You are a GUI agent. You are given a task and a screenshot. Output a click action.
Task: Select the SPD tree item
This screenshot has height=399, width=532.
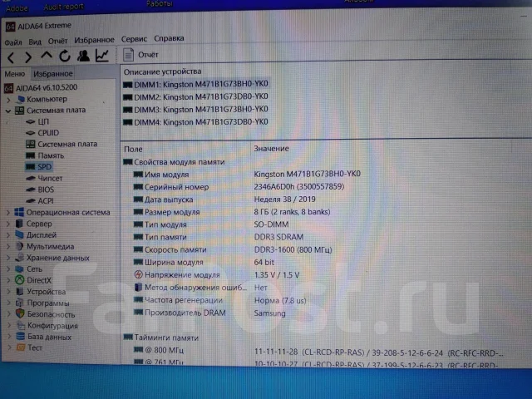pos(39,167)
